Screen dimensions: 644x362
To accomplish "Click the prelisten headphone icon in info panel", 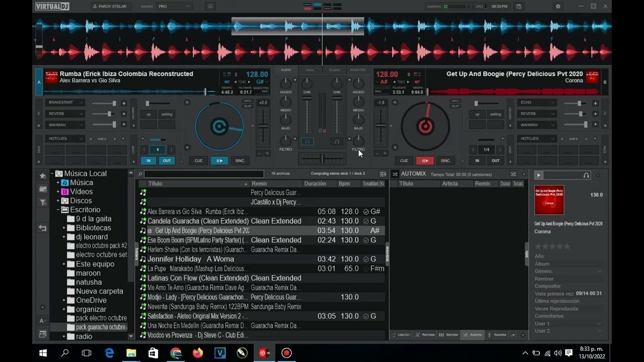I will tap(586, 175).
